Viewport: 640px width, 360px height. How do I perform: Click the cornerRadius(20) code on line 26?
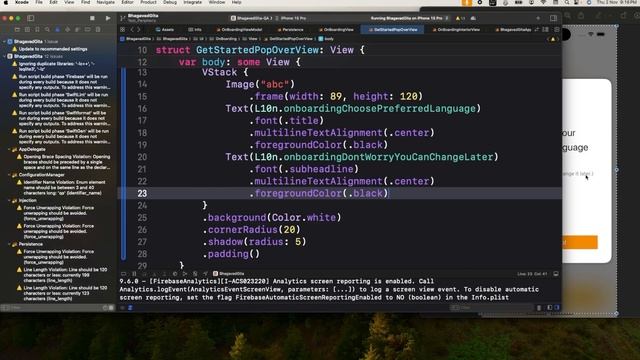(x=251, y=230)
